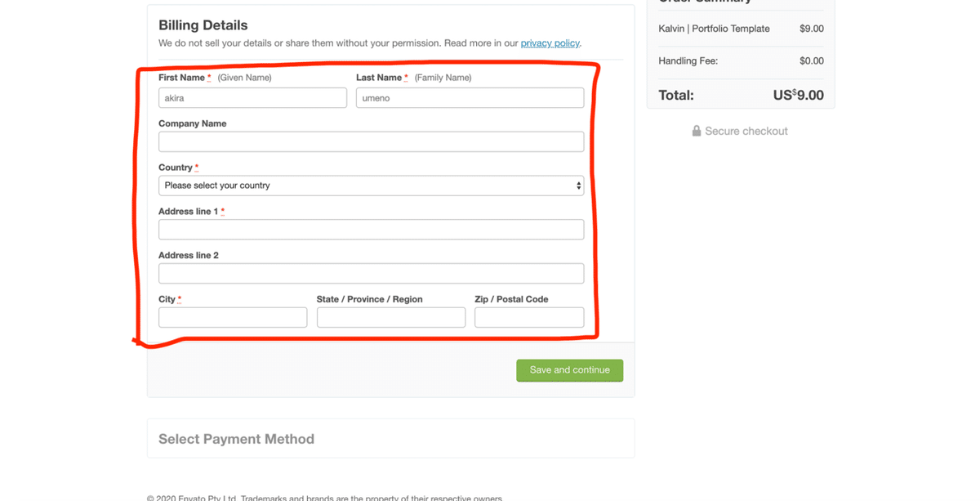This screenshot has height=501, width=980.
Task: Click the Address line 1 field
Action: (x=371, y=230)
